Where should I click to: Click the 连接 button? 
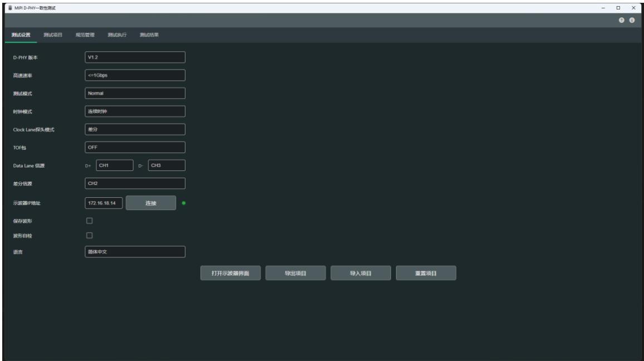click(x=151, y=203)
